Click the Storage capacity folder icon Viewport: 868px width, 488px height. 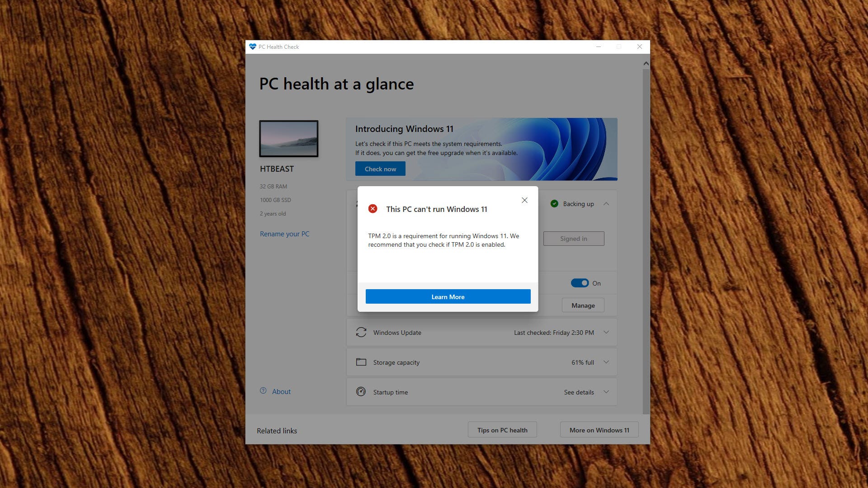pyautogui.click(x=361, y=361)
